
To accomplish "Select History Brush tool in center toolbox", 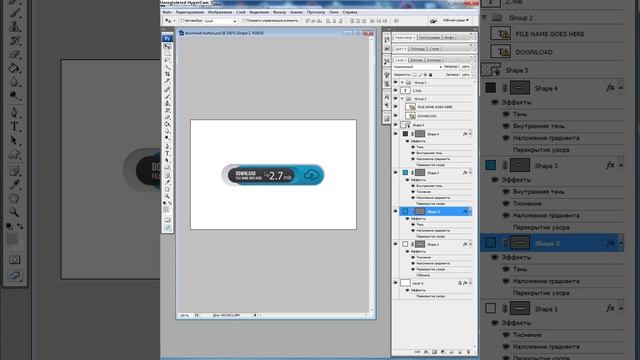I will [x=167, y=110].
